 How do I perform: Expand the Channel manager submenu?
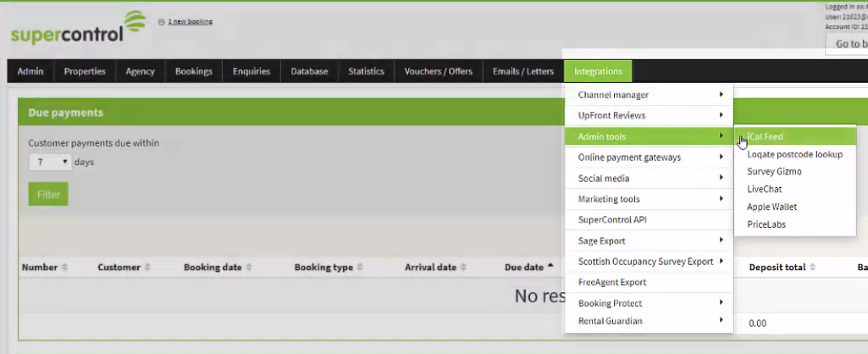tap(649, 95)
